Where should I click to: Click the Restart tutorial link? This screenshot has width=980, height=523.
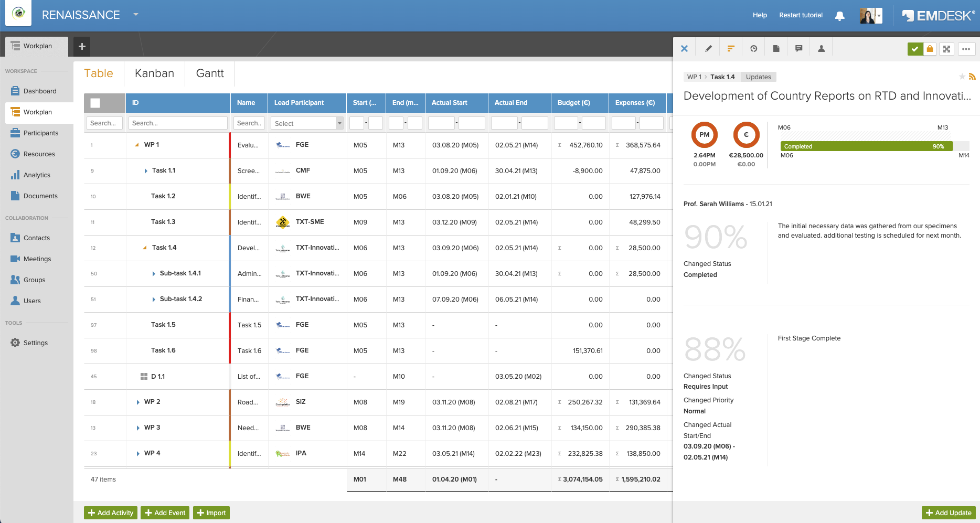click(801, 15)
